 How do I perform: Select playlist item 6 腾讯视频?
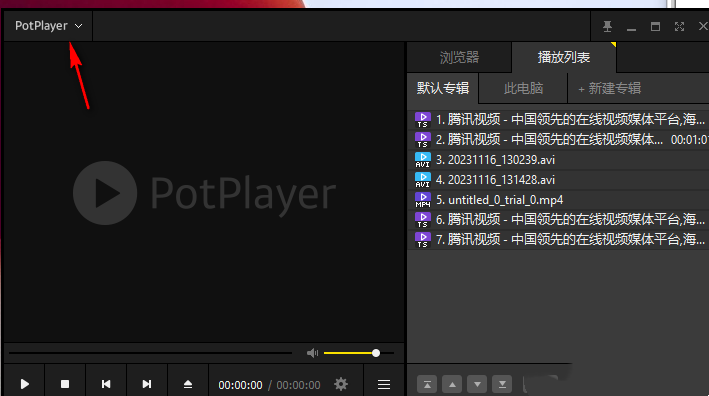558,219
